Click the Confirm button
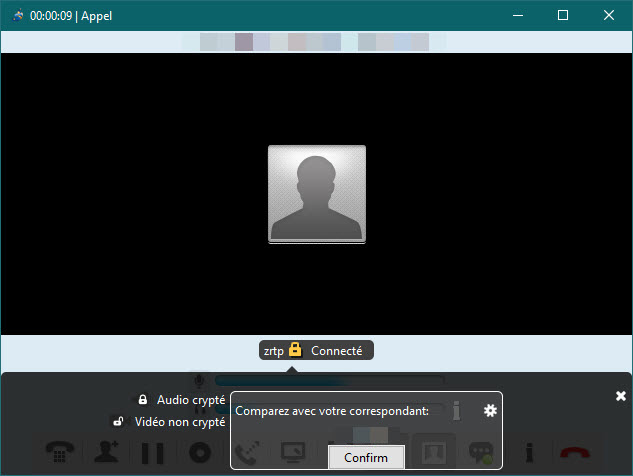The height and width of the screenshot is (476, 633). click(366, 457)
